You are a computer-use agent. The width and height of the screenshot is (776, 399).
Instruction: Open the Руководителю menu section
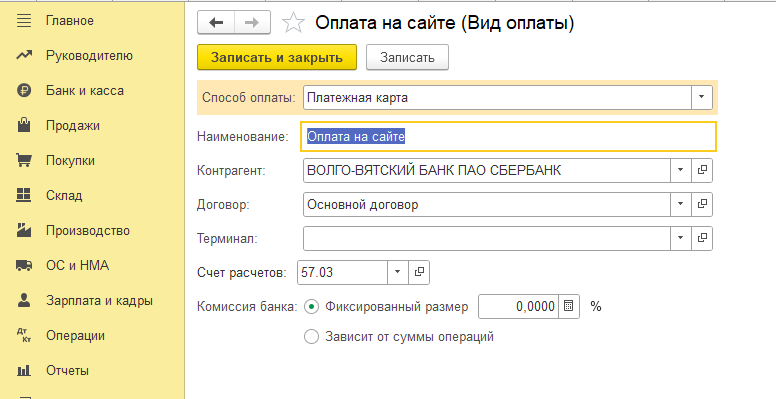90,55
